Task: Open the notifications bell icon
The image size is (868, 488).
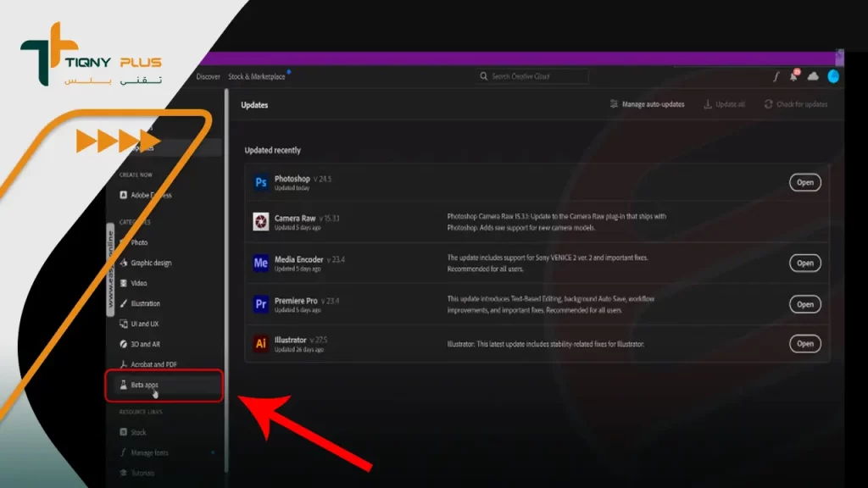Action: (794, 76)
